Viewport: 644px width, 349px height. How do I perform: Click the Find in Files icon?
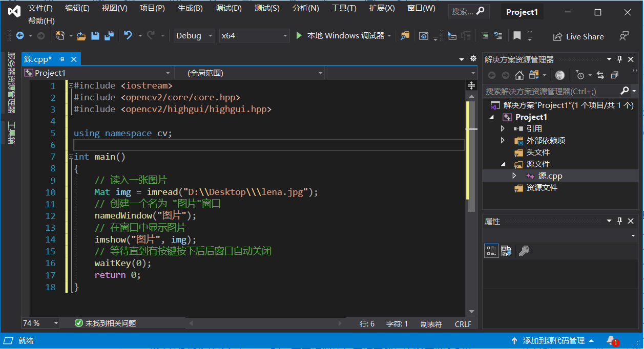click(x=405, y=36)
